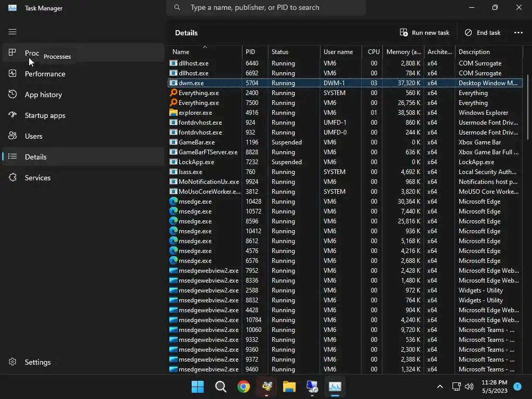Select the GameBarFTServer.exe process row

[x=345, y=152]
